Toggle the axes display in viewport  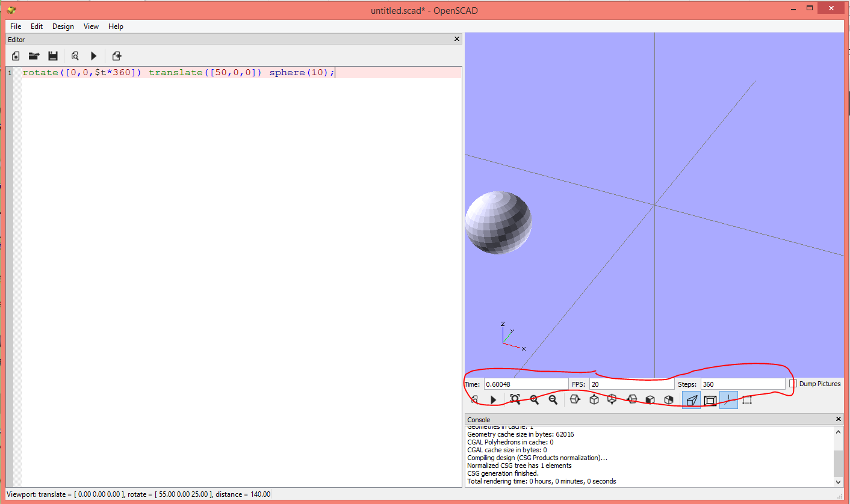click(x=729, y=399)
